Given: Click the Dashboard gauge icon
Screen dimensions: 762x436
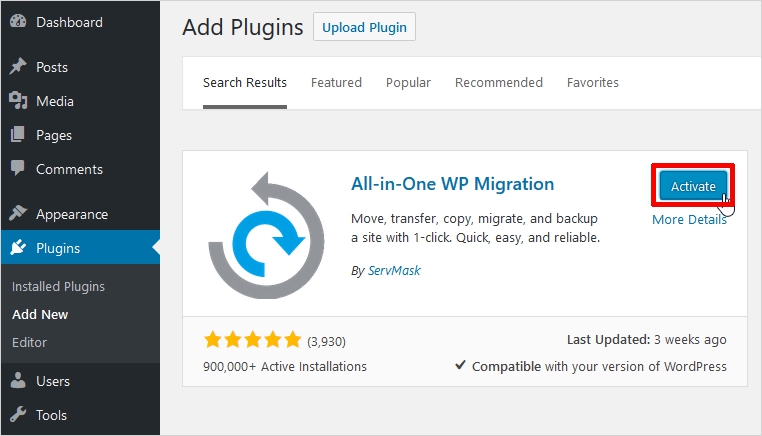Looking at the screenshot, I should tap(18, 21).
